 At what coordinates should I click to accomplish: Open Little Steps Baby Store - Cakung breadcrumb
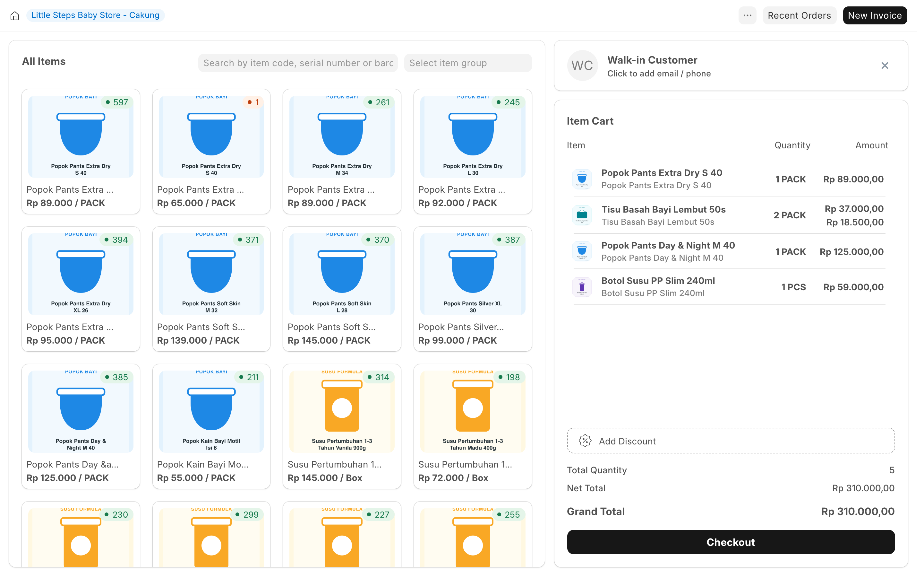[x=96, y=15]
